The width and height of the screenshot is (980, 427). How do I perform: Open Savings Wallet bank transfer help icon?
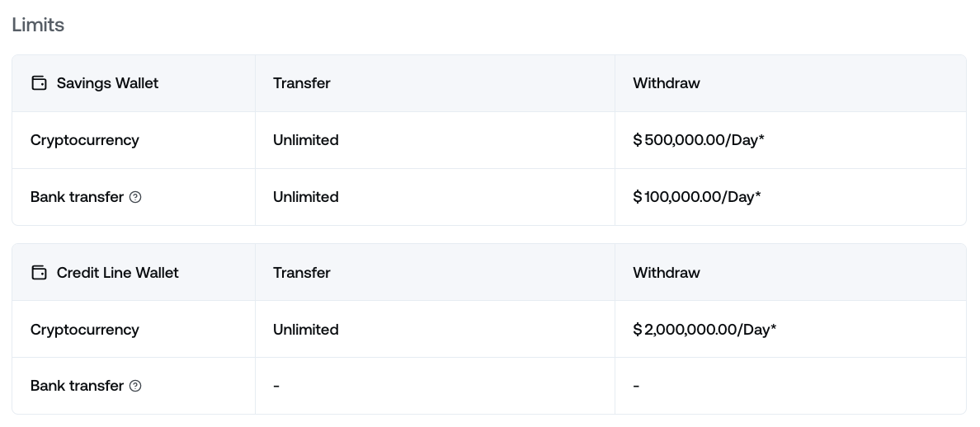point(136,197)
